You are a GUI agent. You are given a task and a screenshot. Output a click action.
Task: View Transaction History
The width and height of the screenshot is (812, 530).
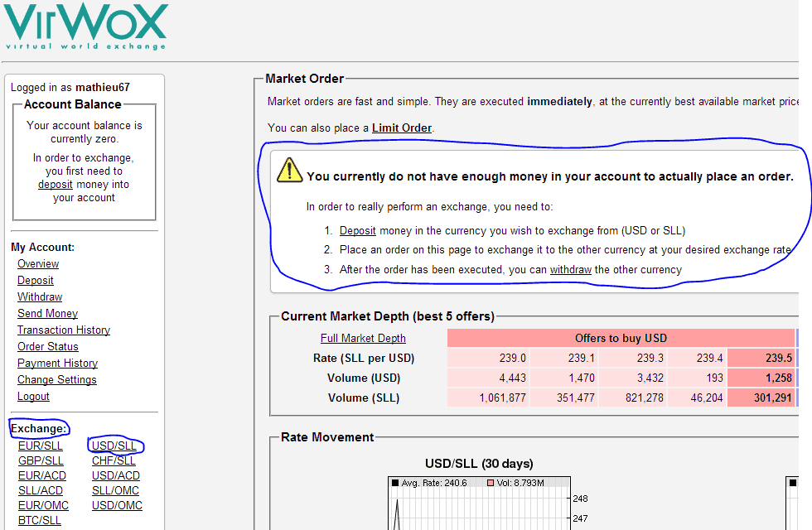(64, 330)
